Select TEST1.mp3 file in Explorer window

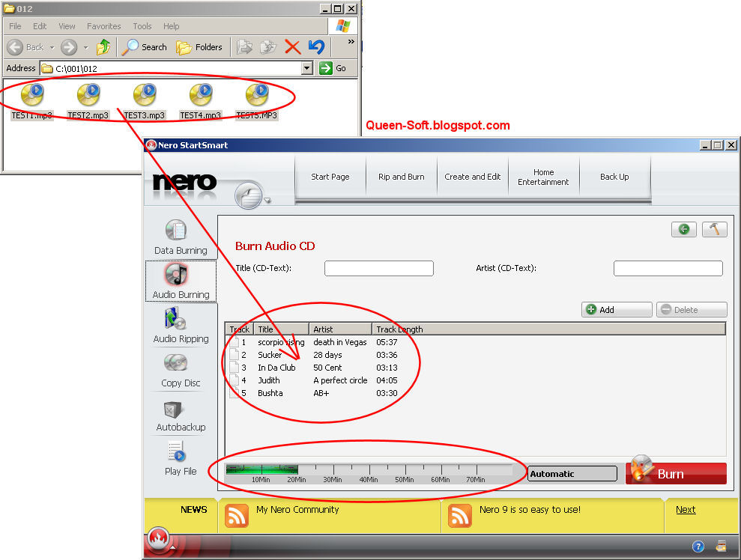tap(32, 102)
